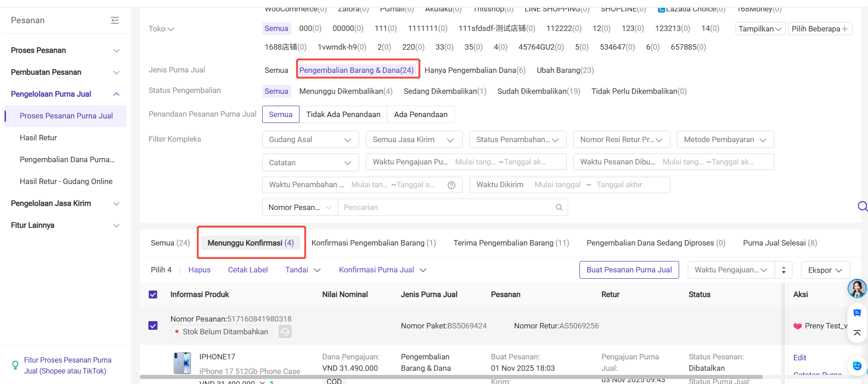Click the Buat Pesanan Purna Jual button
The height and width of the screenshot is (384, 868).
click(629, 270)
